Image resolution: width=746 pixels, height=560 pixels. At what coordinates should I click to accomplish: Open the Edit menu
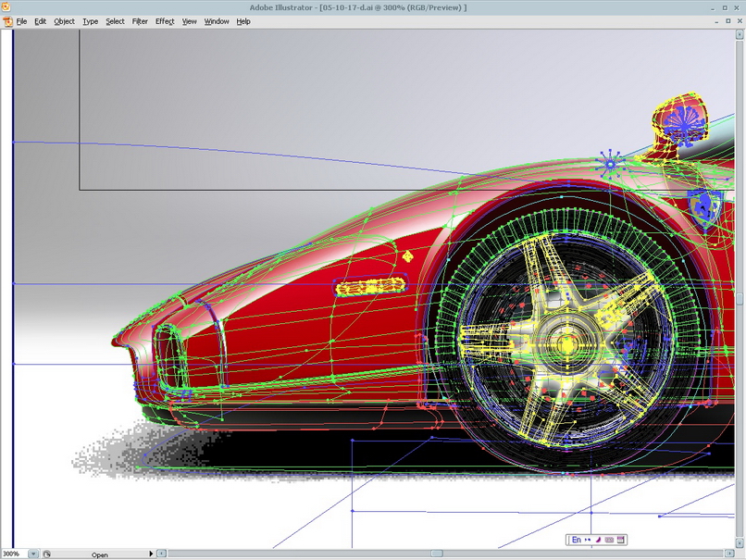click(x=41, y=21)
